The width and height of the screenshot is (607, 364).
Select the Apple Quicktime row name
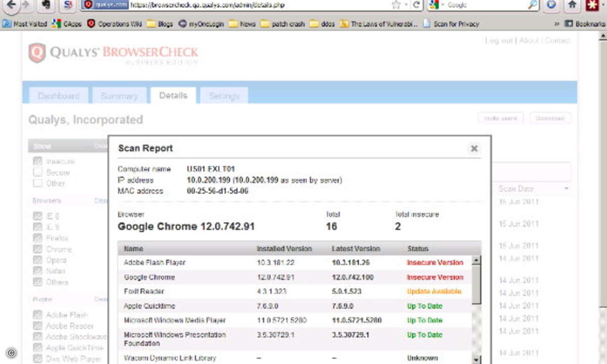point(150,306)
